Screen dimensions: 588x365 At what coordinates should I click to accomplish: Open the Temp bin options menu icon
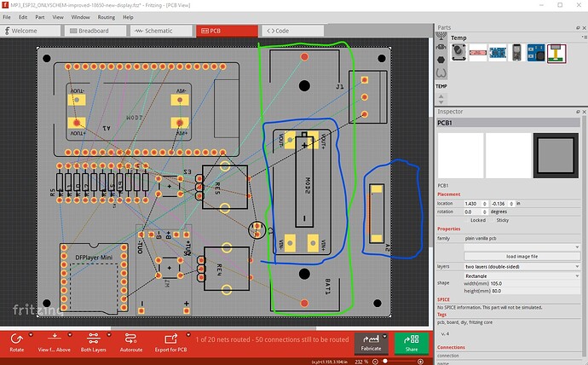585,37
